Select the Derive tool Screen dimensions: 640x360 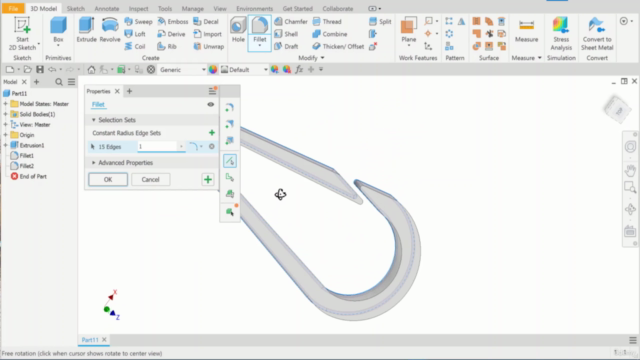tap(171, 34)
